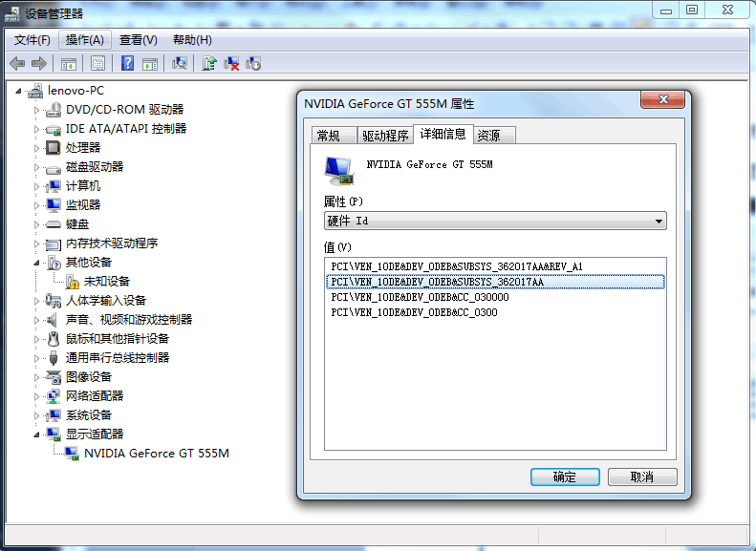756x551 pixels.
Task: Minimize the 设备管理器 window
Action: pos(666,10)
